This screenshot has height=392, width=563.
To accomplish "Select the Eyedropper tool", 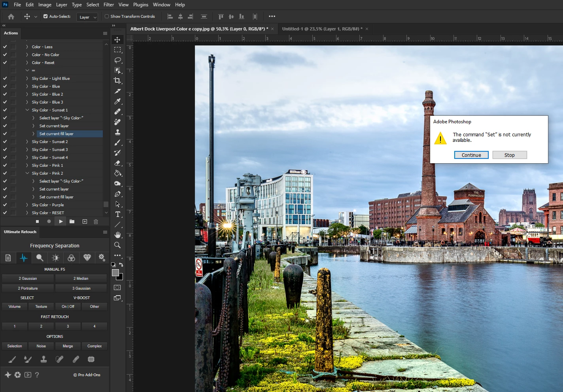I will (117, 101).
